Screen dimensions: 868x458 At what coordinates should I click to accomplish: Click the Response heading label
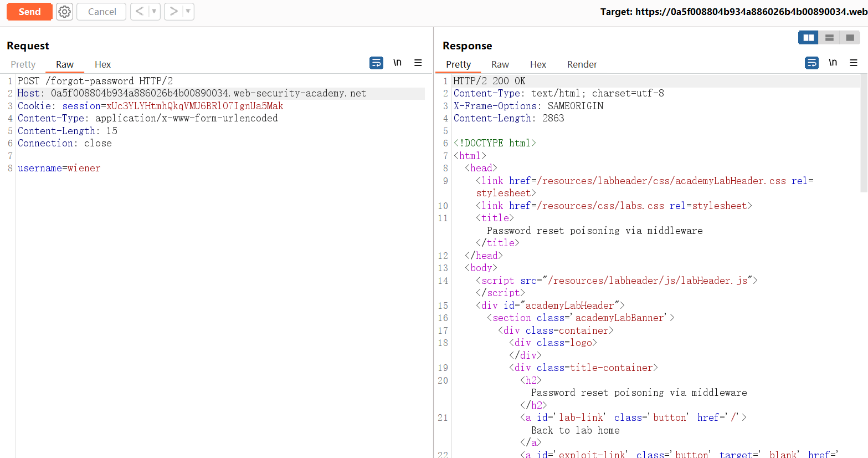pyautogui.click(x=468, y=45)
